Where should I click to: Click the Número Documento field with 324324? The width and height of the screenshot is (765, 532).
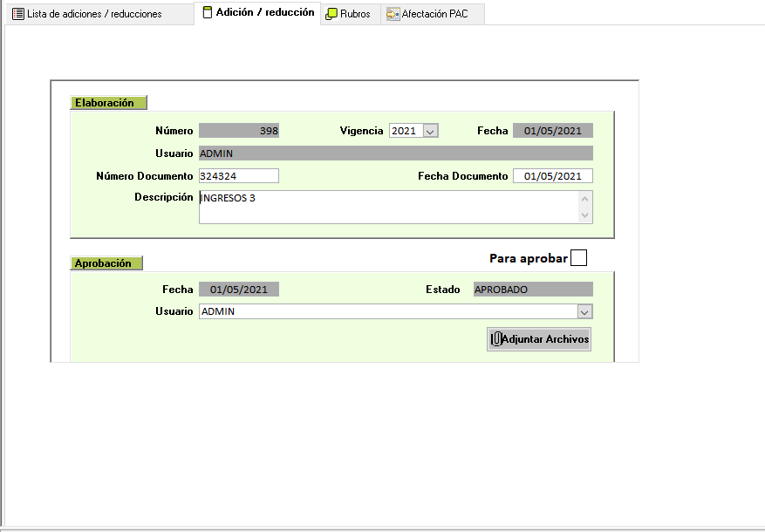238,176
